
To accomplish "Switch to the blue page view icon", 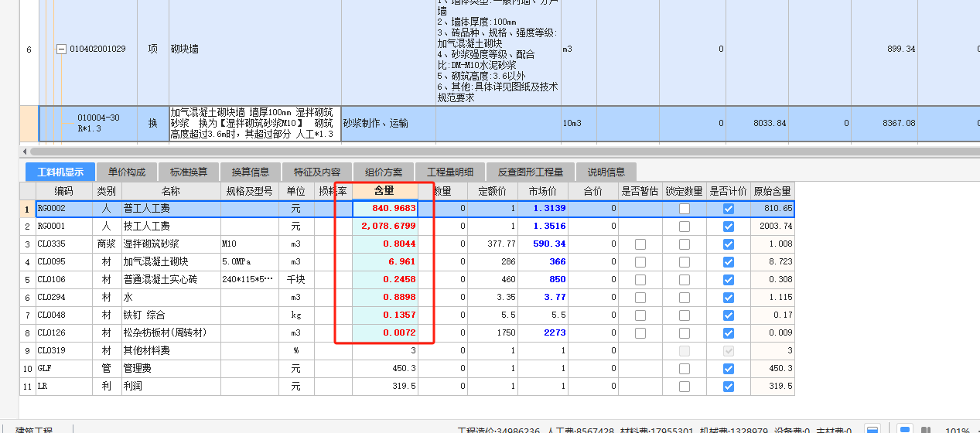I will [x=904, y=428].
